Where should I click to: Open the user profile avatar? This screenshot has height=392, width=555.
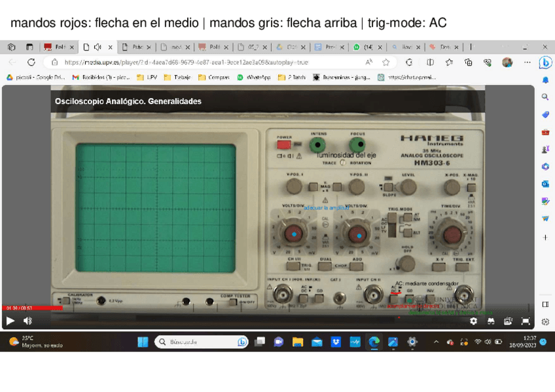[507, 62]
